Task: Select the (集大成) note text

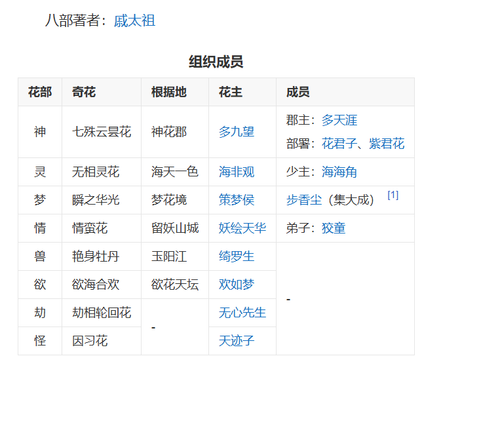Action: pyautogui.click(x=351, y=200)
